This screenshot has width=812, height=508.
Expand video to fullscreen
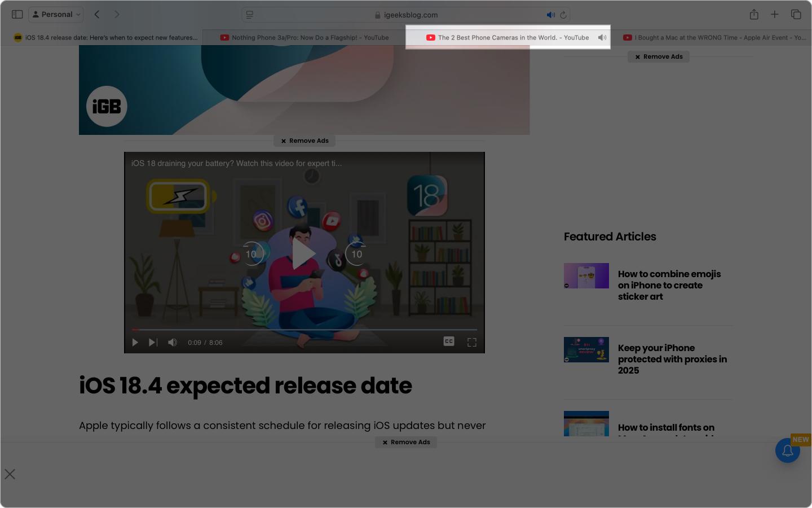tap(472, 343)
